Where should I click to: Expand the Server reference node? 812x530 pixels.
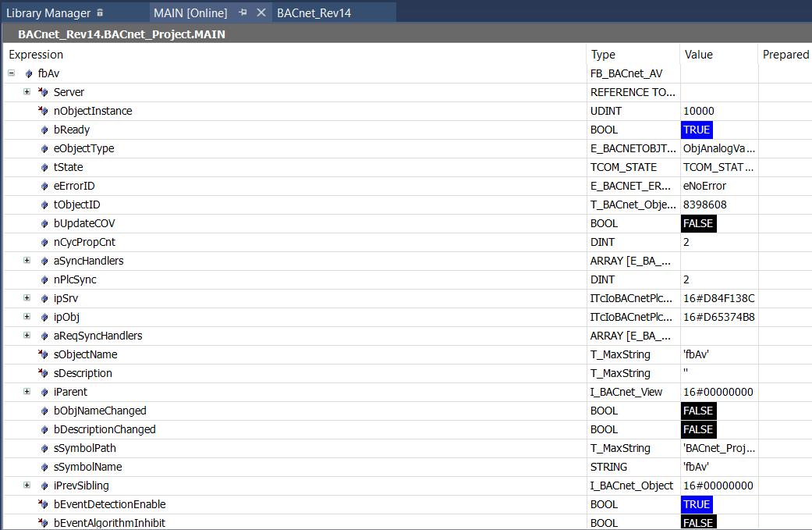[27, 92]
